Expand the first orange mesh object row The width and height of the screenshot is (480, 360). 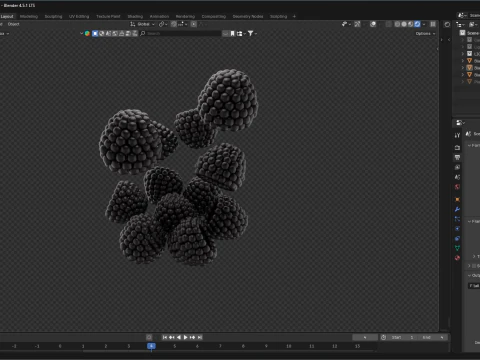click(463, 61)
